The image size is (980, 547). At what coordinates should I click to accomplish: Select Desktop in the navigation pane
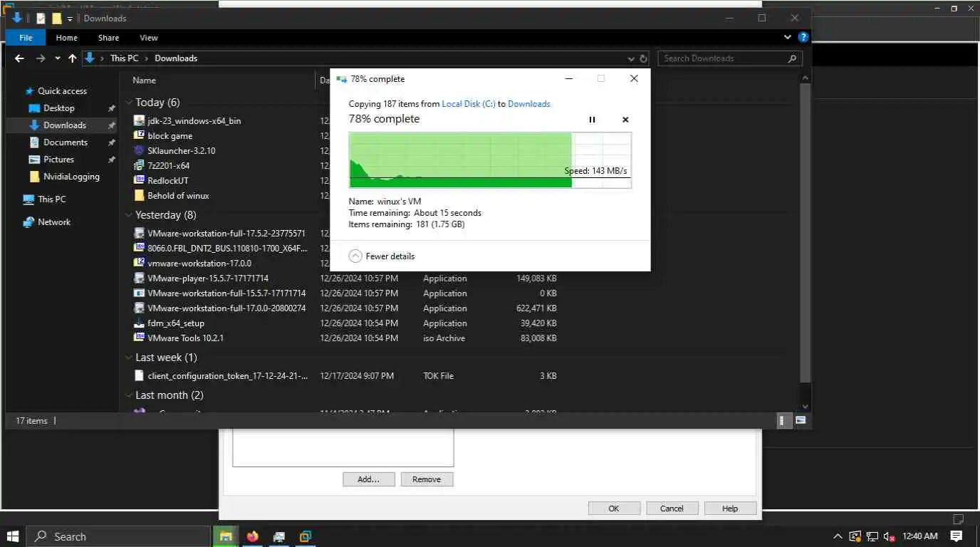(x=58, y=108)
